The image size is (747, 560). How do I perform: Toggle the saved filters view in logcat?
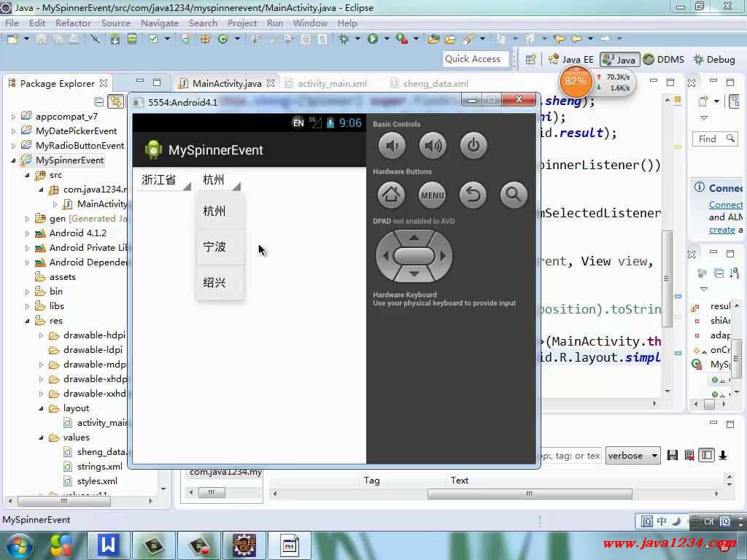[706, 455]
